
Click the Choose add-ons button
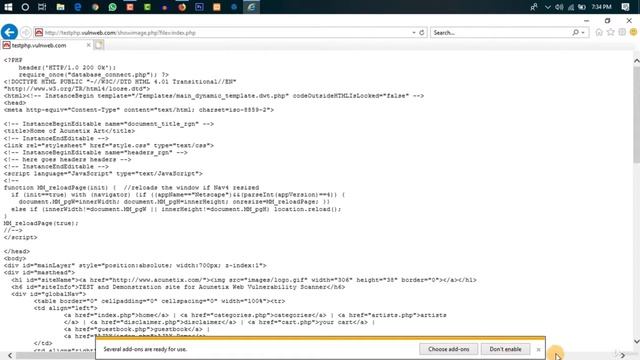(448, 349)
